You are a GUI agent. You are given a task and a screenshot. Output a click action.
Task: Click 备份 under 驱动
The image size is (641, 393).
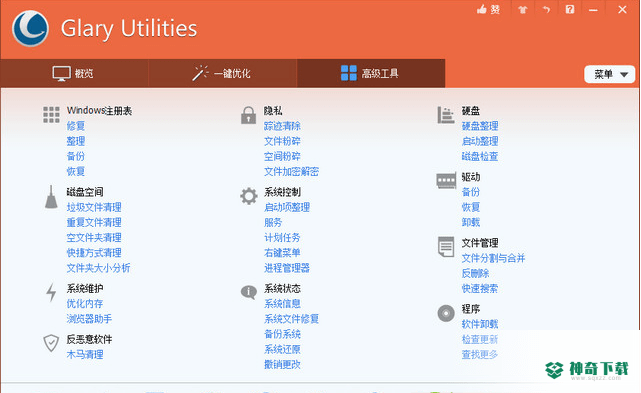tap(471, 192)
